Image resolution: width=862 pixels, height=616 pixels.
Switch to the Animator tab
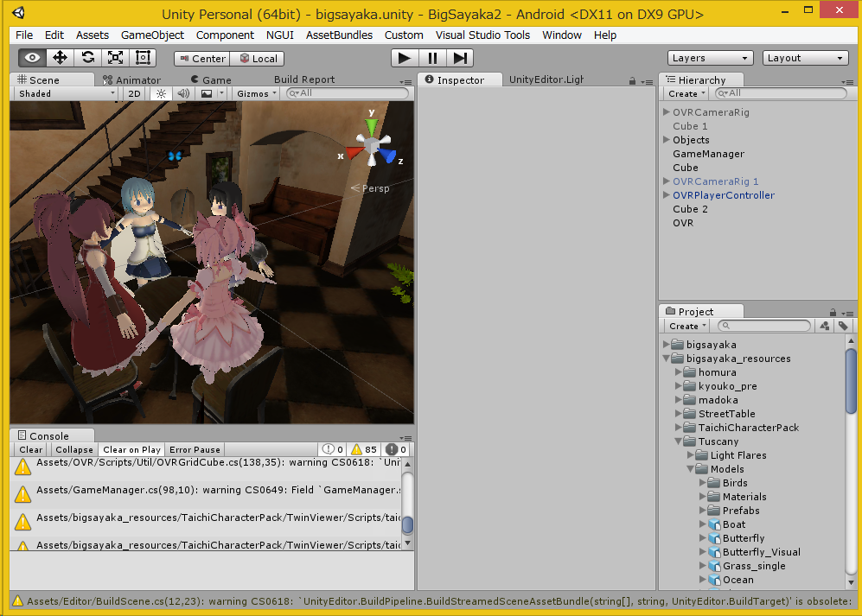coord(132,80)
